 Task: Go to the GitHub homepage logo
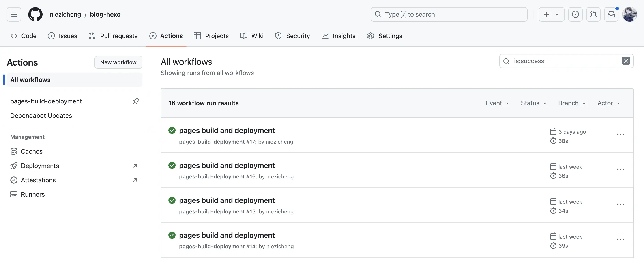click(35, 14)
